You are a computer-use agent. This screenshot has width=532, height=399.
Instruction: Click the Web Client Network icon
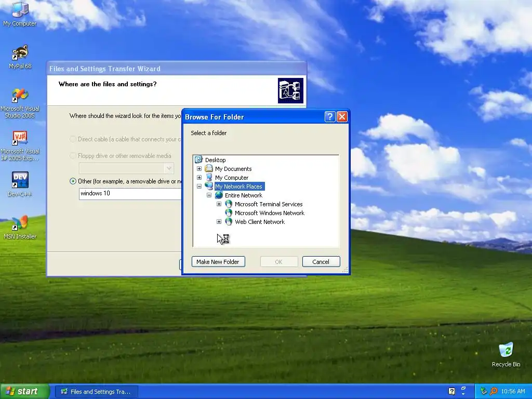click(x=229, y=221)
